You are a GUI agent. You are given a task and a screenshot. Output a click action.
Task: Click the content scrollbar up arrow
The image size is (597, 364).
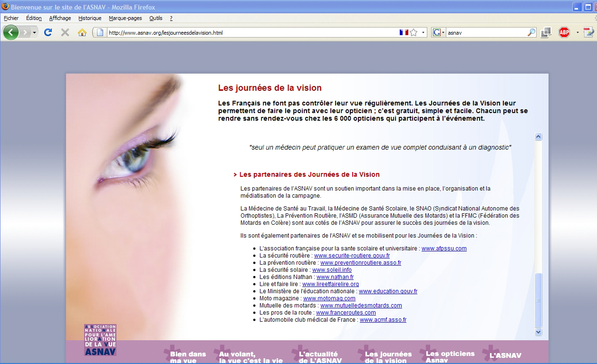point(539,136)
